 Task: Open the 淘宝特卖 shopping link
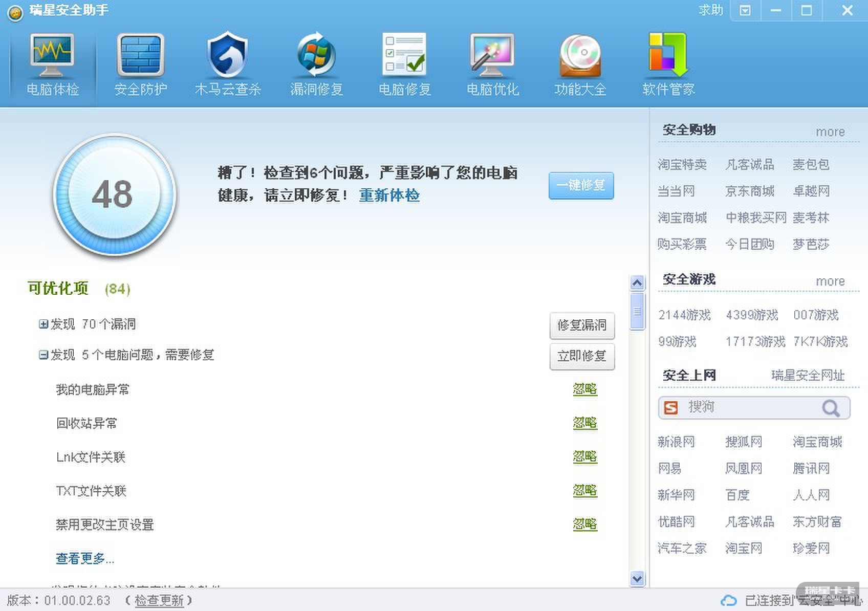682,165
